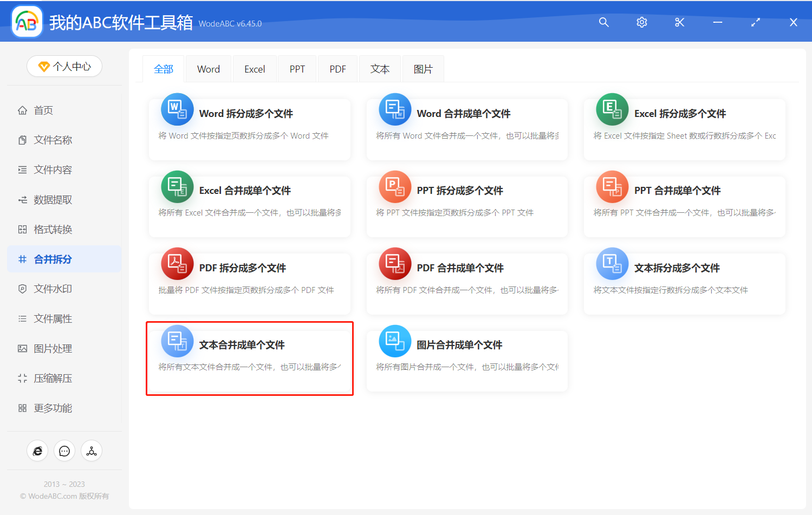Viewport: 812px width, 515px height.
Task: Open the 格式转换 format conversion sidebar icon
Action: click(x=22, y=229)
